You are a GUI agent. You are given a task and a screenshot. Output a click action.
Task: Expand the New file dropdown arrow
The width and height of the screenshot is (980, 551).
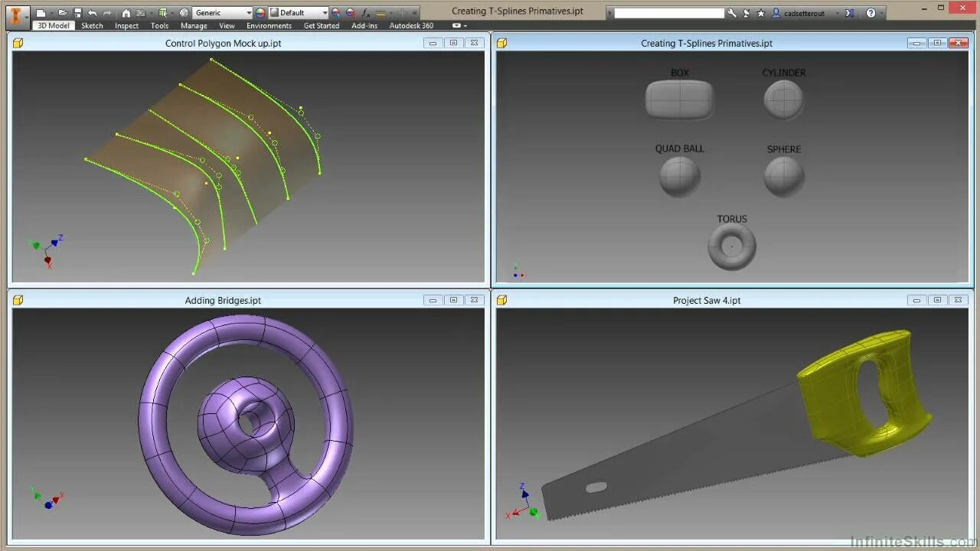point(51,14)
